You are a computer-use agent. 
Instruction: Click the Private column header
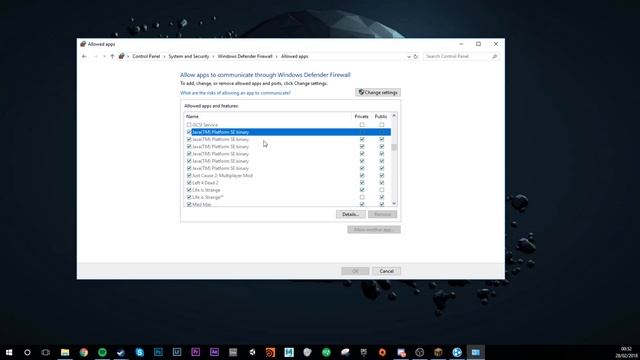click(x=361, y=116)
